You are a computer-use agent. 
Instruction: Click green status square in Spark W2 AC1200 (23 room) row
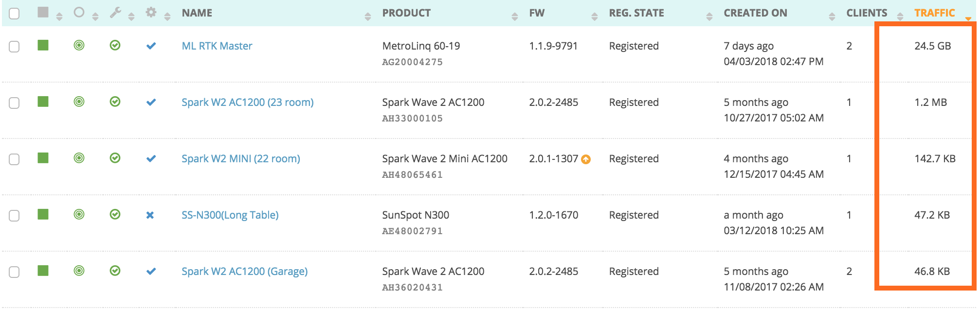click(x=43, y=102)
